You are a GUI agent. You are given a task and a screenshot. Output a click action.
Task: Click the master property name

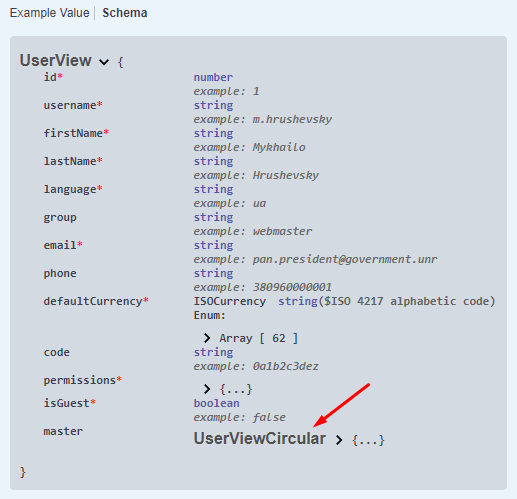pos(63,431)
